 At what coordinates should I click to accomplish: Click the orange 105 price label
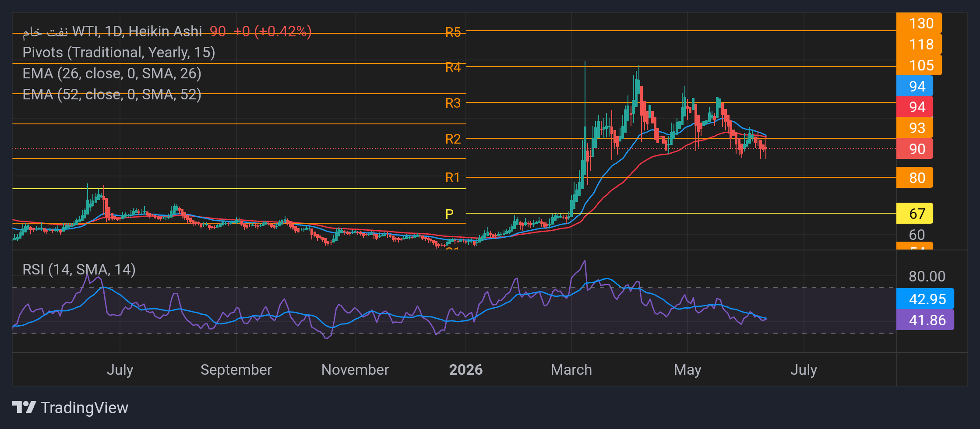919,65
